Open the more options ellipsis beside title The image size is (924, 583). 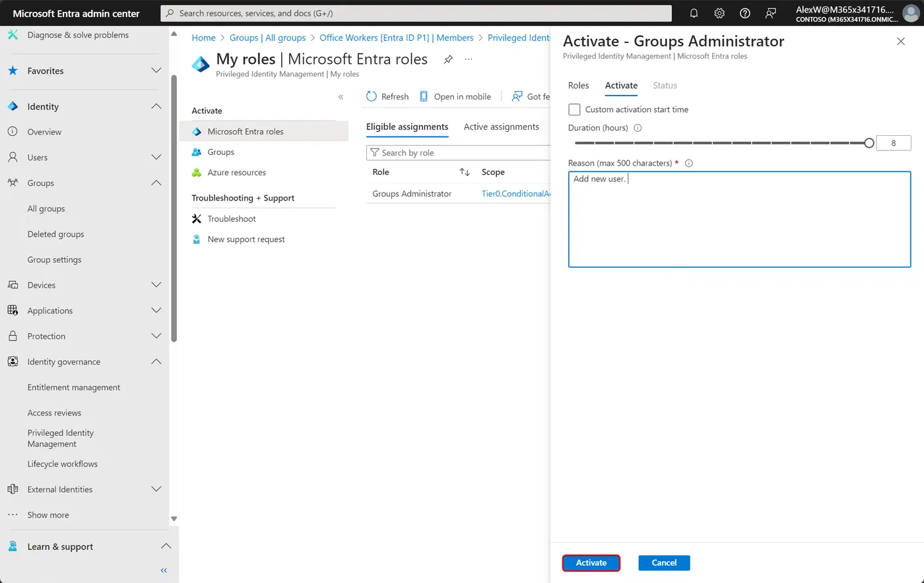(x=469, y=59)
